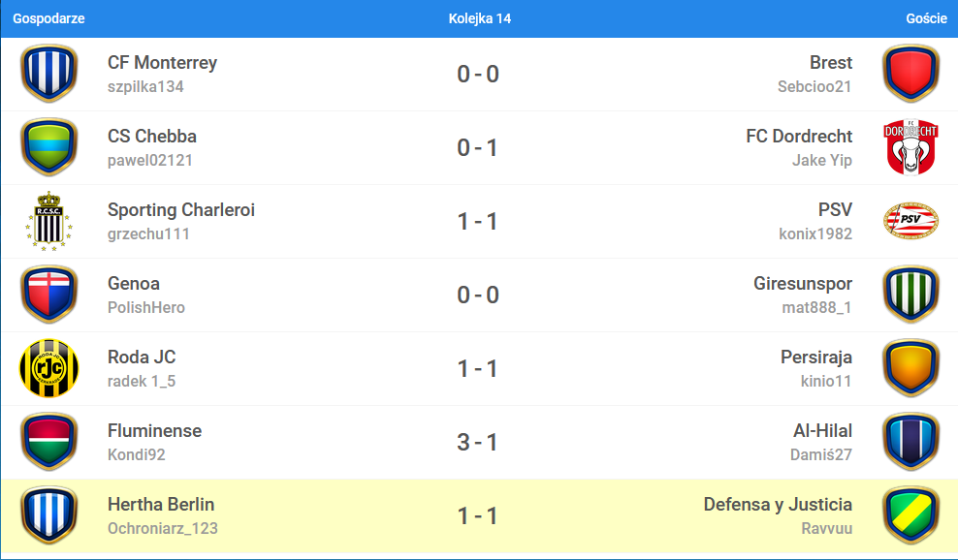
Task: Click the Fluminense team name
Action: coord(154,430)
